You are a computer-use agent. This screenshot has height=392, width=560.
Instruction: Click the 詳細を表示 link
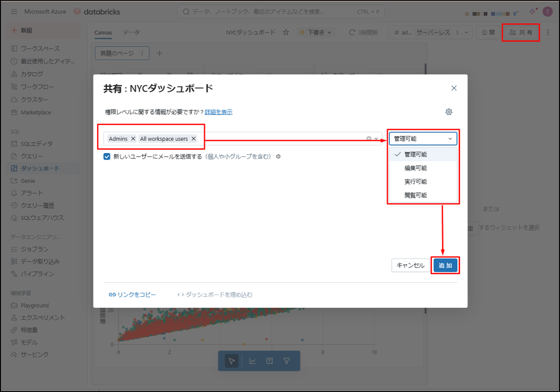tap(218, 112)
